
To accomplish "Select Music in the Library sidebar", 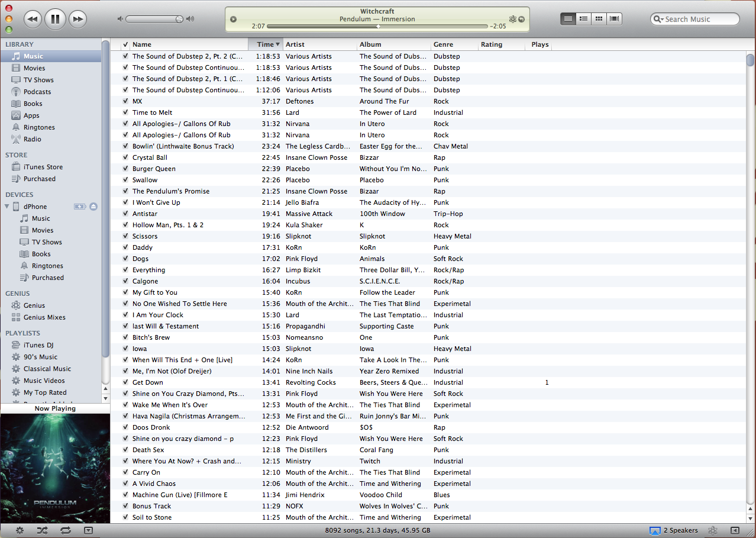I will pyautogui.click(x=51, y=56).
